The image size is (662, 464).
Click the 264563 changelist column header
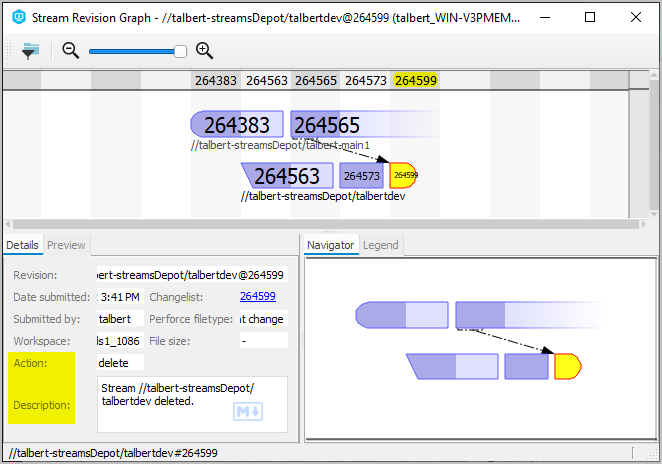[266, 81]
